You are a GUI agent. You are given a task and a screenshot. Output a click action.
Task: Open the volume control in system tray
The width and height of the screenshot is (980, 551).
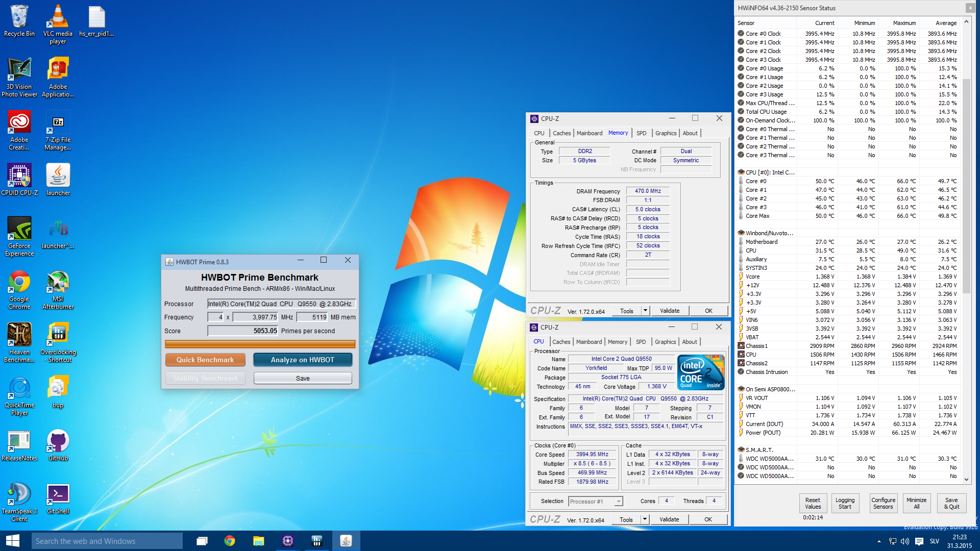point(905,541)
